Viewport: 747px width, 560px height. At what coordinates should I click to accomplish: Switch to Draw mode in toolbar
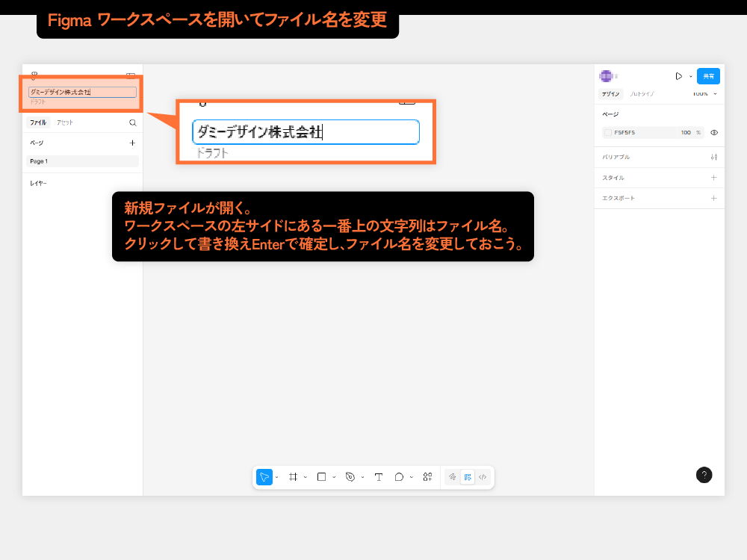click(x=452, y=477)
